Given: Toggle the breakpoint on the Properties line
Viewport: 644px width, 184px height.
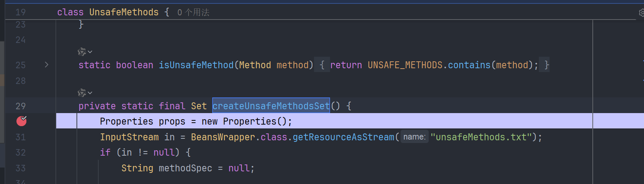Looking at the screenshot, I should pos(21,121).
